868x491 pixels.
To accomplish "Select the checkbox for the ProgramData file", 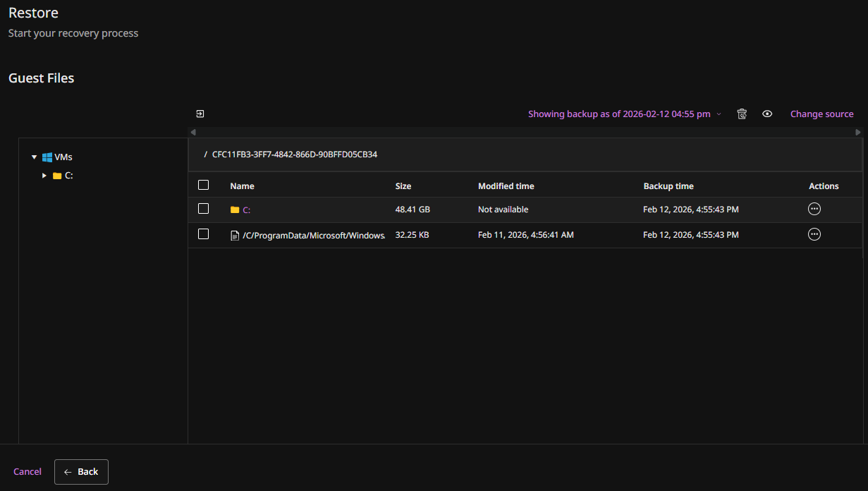I will coord(204,234).
